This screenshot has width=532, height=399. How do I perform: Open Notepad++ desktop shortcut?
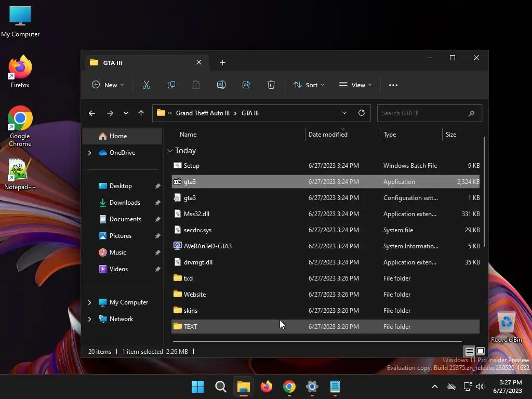(x=20, y=175)
